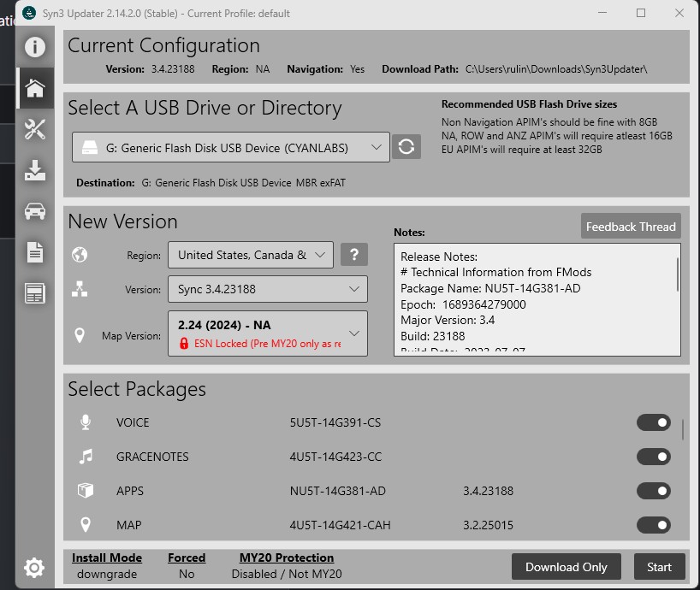The image size is (700, 590).
Task: Open the car profile icon in sidebar
Action: pyautogui.click(x=34, y=211)
